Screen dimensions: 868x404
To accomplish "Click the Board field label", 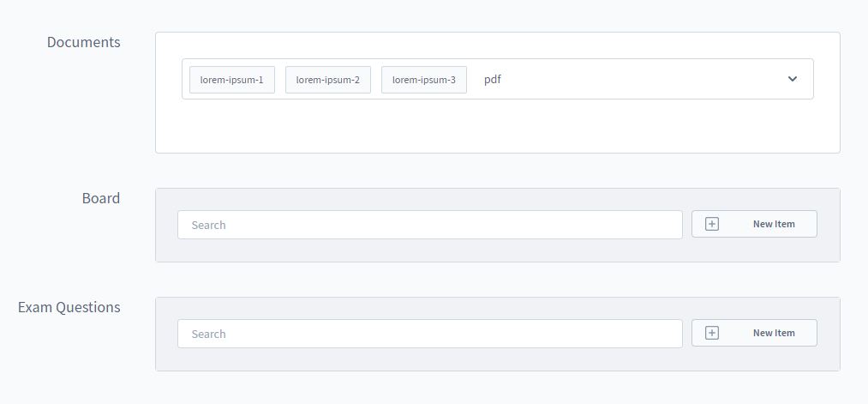I will pos(101,198).
